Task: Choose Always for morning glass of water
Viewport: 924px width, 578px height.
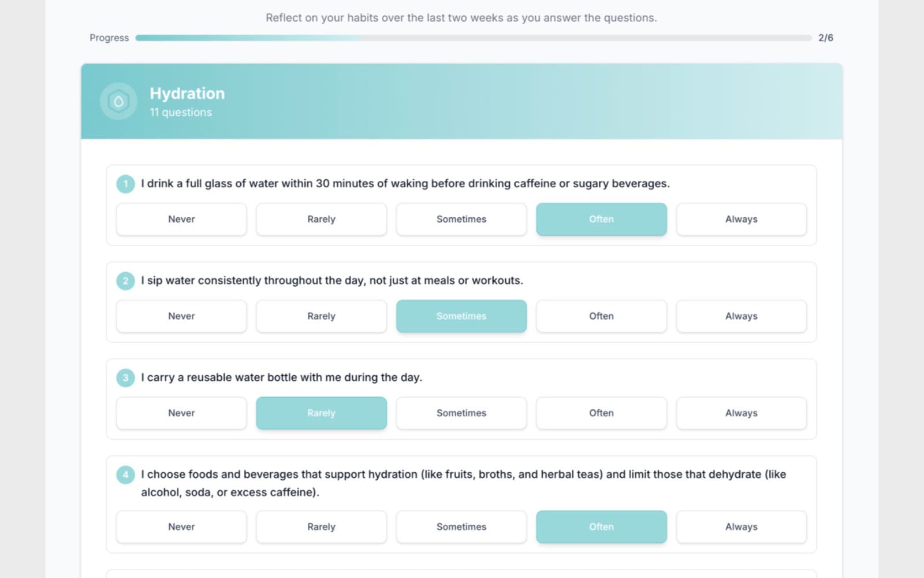Action: (741, 219)
